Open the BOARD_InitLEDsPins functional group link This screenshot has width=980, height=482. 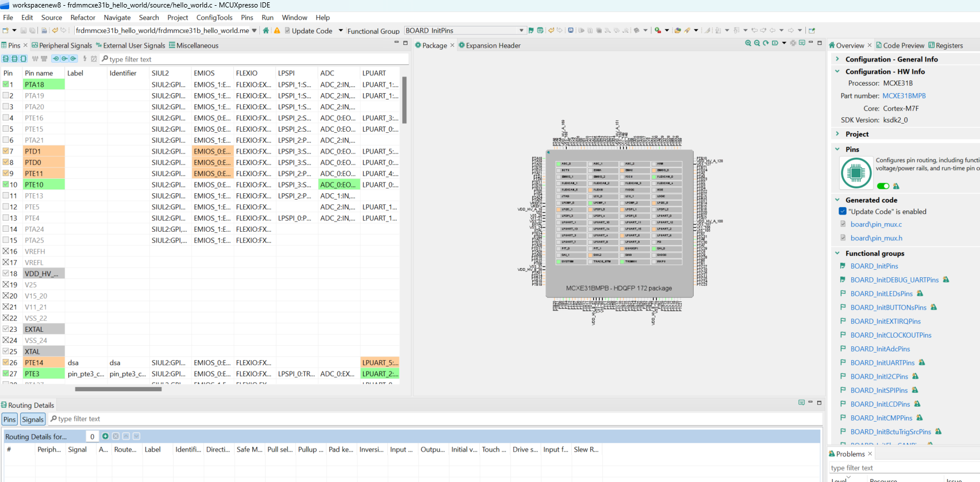(882, 294)
